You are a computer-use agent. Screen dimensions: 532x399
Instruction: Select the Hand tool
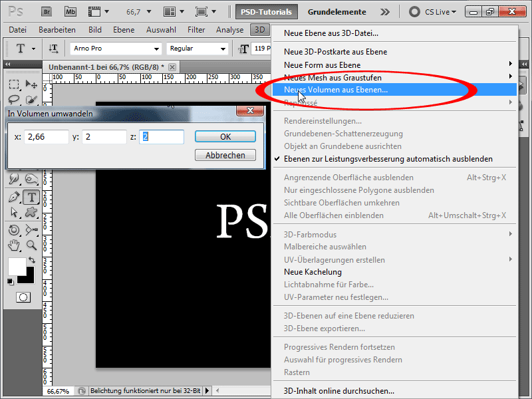click(x=14, y=245)
